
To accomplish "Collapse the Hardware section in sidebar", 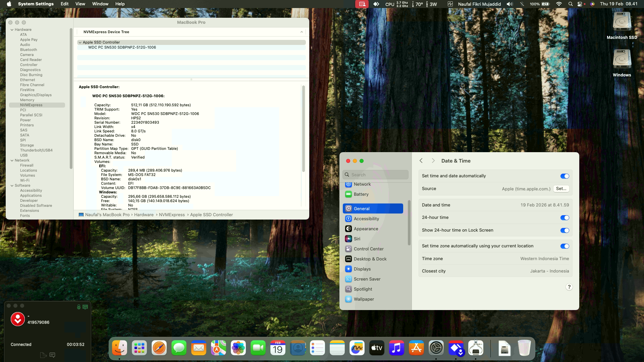I will [x=12, y=29].
